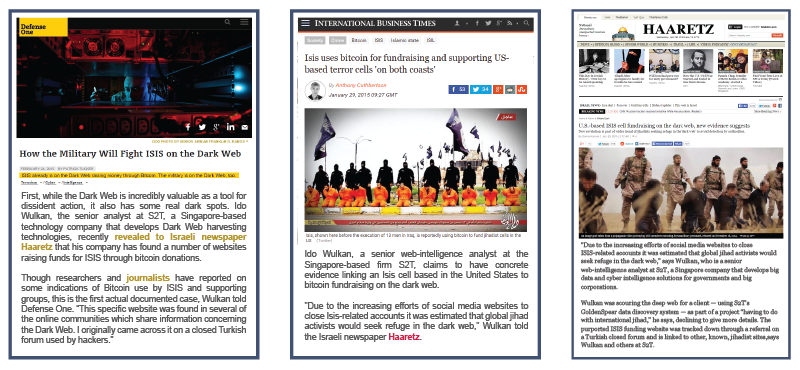The width and height of the screenshot is (800, 370).
Task: Open the Crime tag on IBT page
Action: click(337, 40)
